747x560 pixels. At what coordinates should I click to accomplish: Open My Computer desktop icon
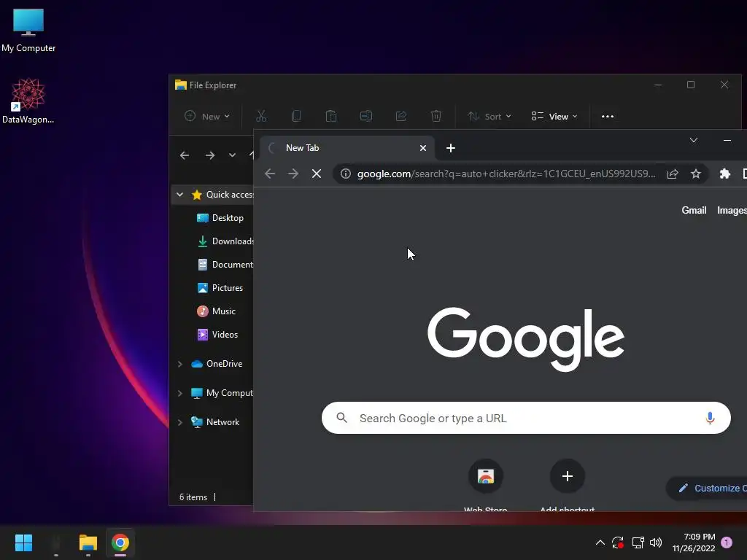tap(28, 31)
